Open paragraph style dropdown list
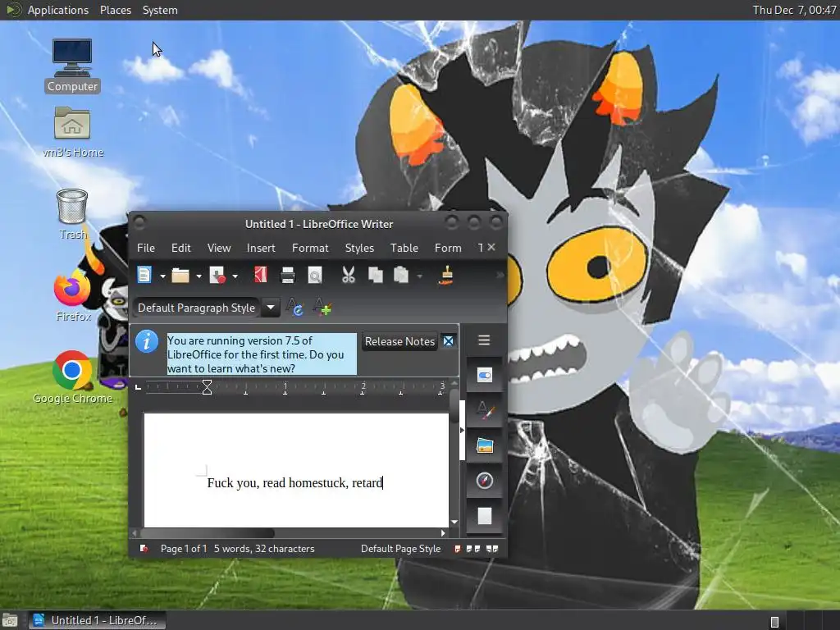840x630 pixels. [x=271, y=308]
